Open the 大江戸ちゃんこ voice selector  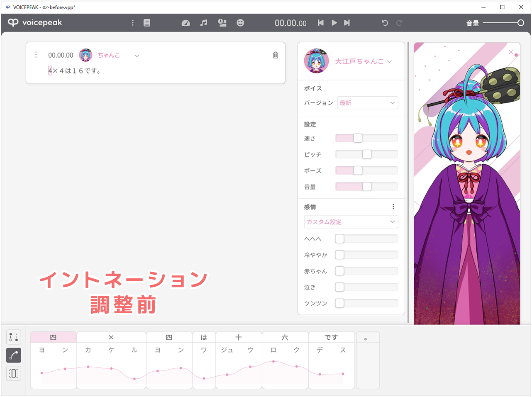[x=364, y=61]
